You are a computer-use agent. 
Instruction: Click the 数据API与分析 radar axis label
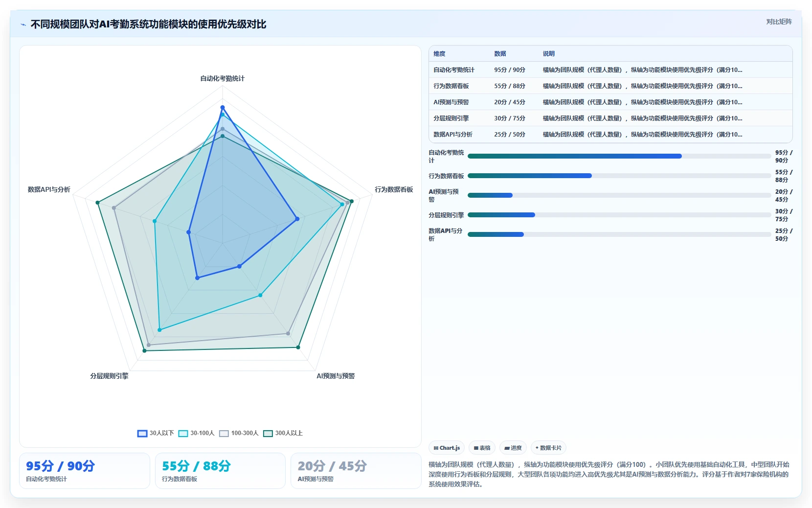pos(49,189)
